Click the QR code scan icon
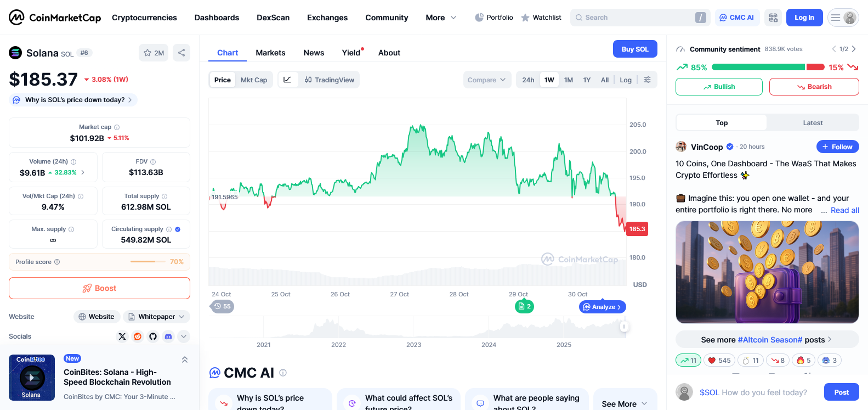 (773, 18)
